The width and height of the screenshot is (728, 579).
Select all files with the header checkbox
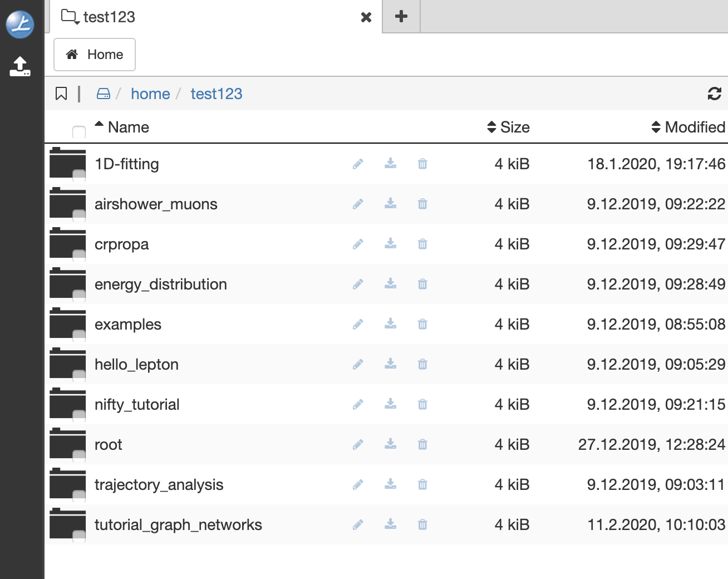pos(78,131)
